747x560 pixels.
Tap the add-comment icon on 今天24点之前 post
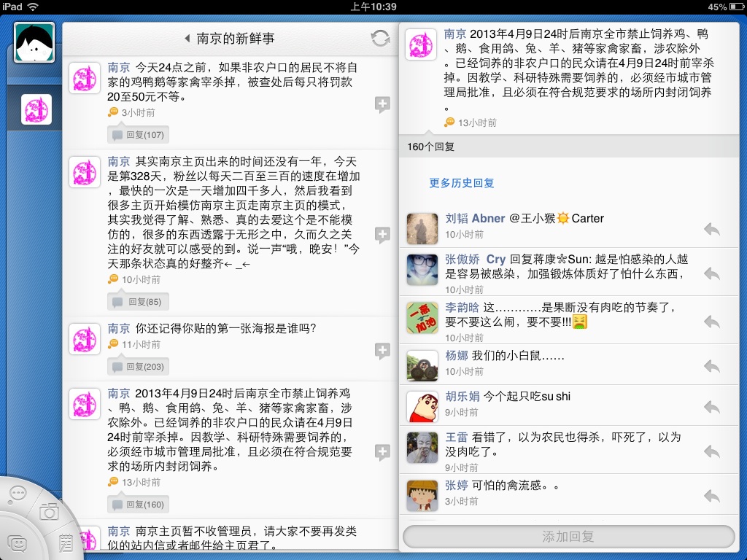(x=382, y=104)
